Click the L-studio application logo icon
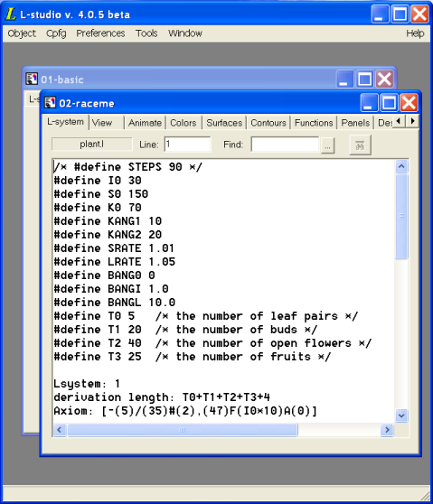Viewport: 433px width, 504px height. tap(11, 14)
